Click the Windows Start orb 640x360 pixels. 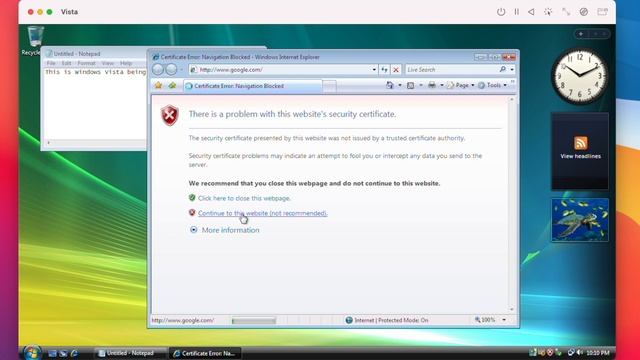[32, 352]
